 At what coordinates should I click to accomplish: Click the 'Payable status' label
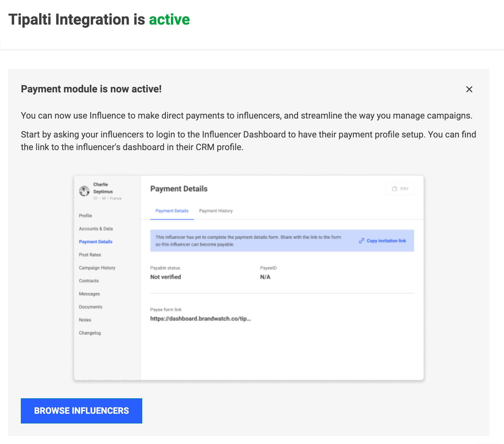(165, 268)
